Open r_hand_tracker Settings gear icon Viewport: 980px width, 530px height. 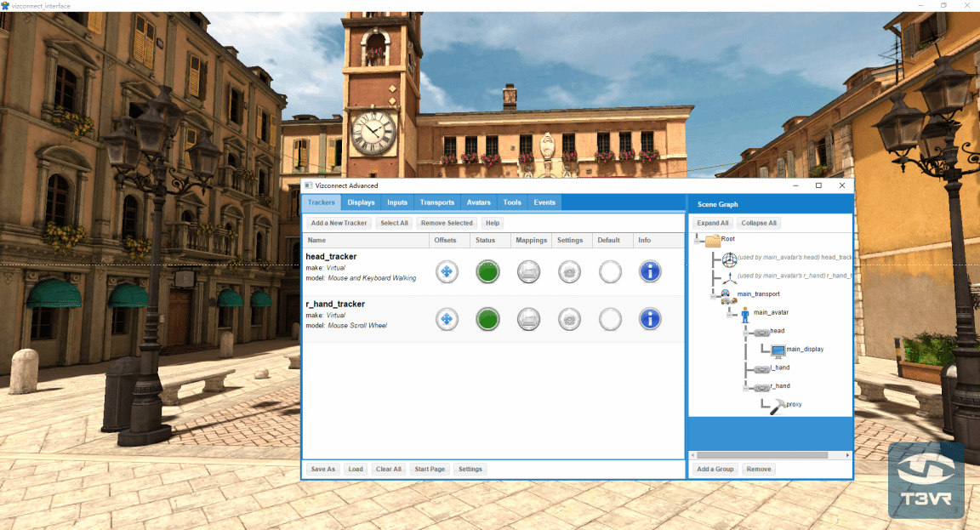point(569,319)
